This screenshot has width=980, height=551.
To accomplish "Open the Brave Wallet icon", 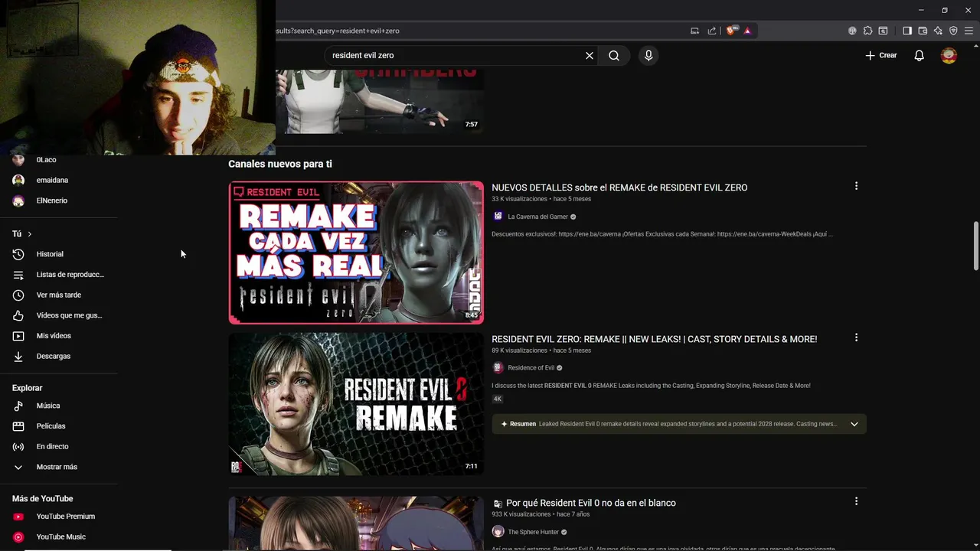I will (x=923, y=31).
